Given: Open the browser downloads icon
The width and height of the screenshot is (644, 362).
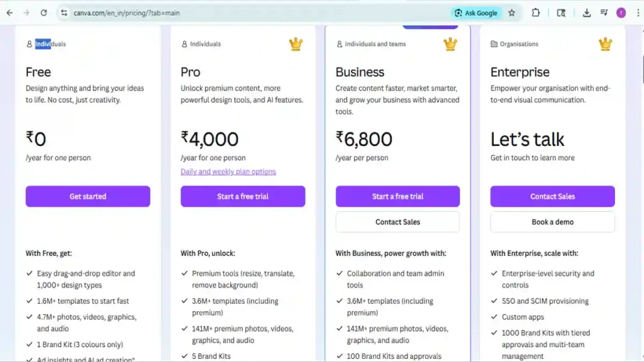Looking at the screenshot, I should point(587,12).
